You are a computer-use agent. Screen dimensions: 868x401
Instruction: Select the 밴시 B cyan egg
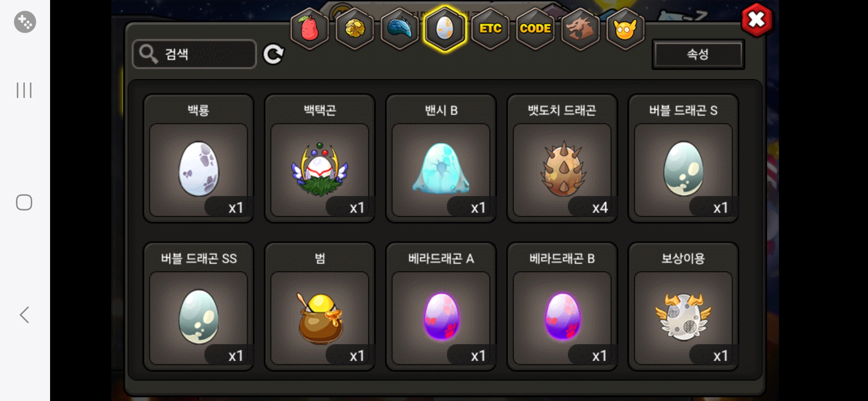441,159
